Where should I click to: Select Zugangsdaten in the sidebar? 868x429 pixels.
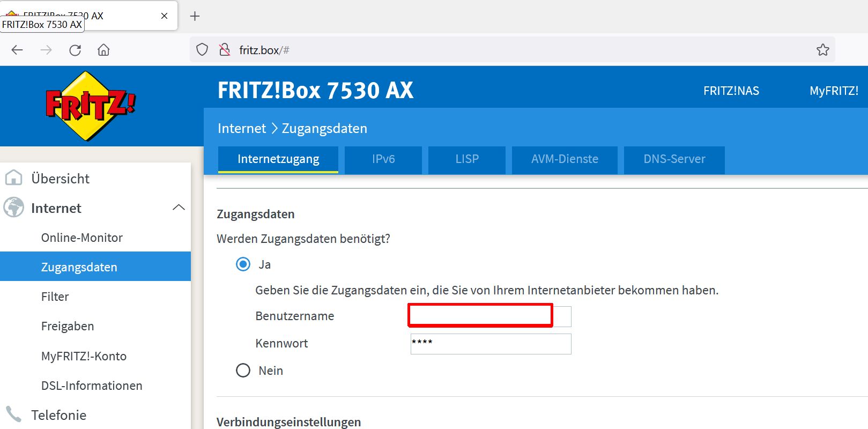[95, 267]
